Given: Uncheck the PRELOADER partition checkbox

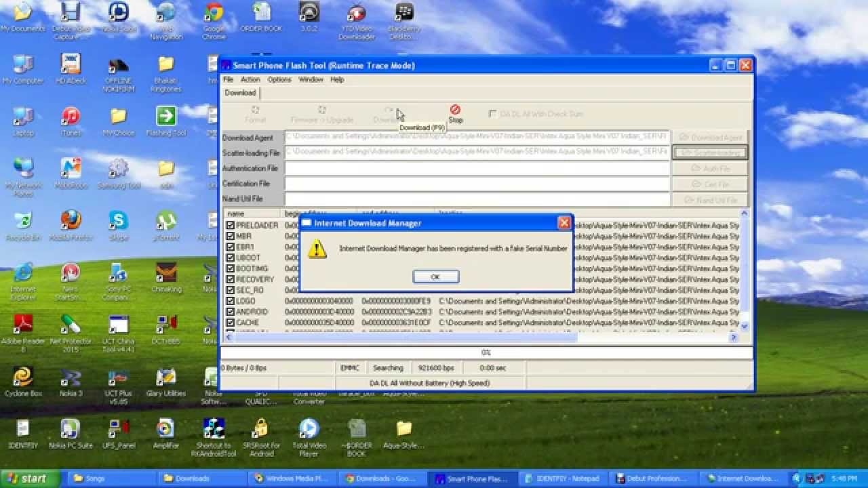Looking at the screenshot, I should click(x=231, y=225).
